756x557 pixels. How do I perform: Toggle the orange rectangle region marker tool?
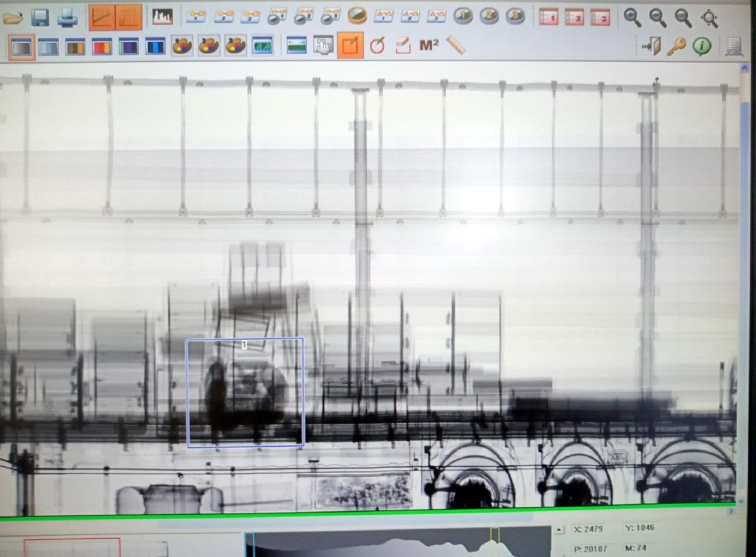[x=350, y=45]
